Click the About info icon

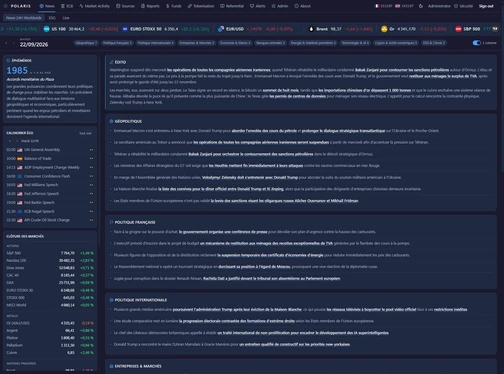click(296, 6)
